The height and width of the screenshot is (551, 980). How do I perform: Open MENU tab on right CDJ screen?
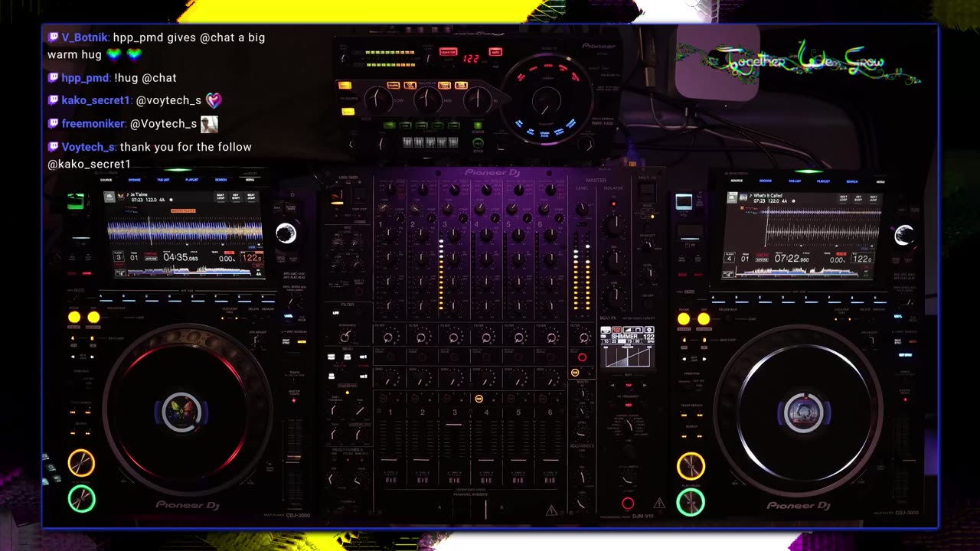880,181
